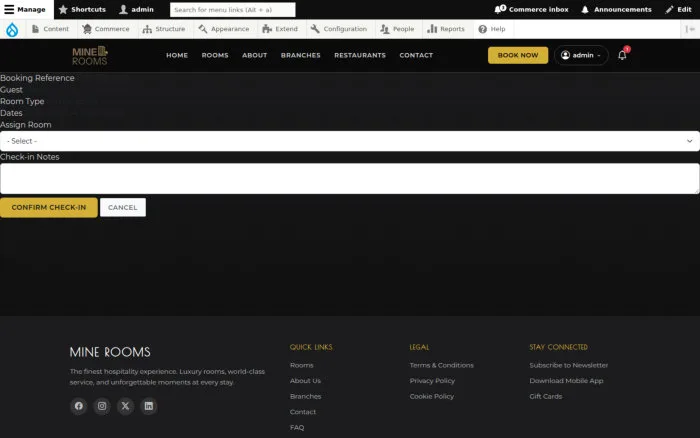The width and height of the screenshot is (700, 438).
Task: Go to the RESTAURANTS page
Action: tap(360, 55)
